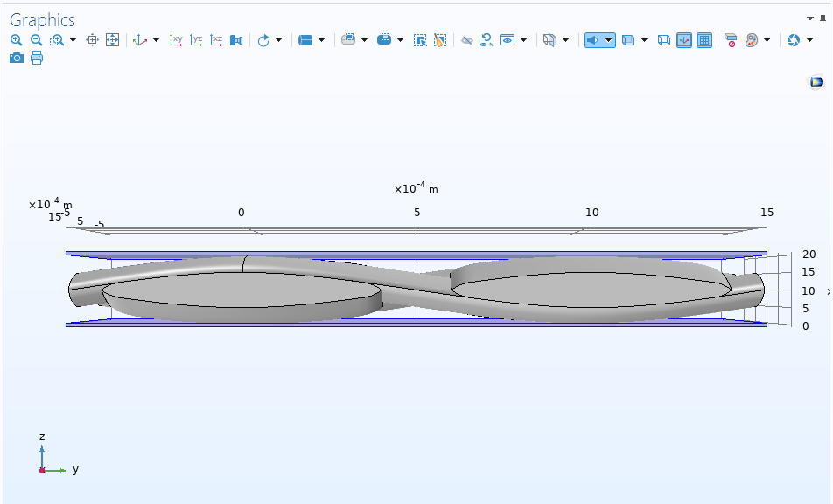Switch to the XY view
The image size is (833, 504).
[x=177, y=40]
